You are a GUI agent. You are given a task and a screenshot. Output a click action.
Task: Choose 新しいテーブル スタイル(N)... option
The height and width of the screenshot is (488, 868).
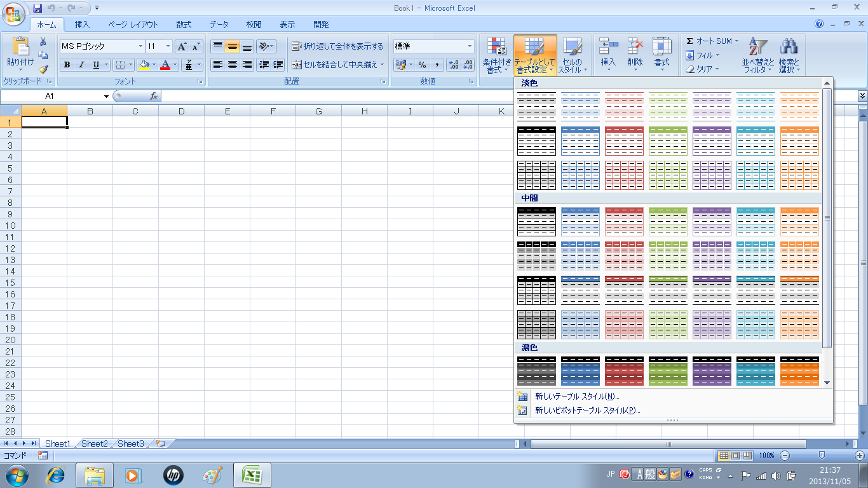[x=576, y=396]
